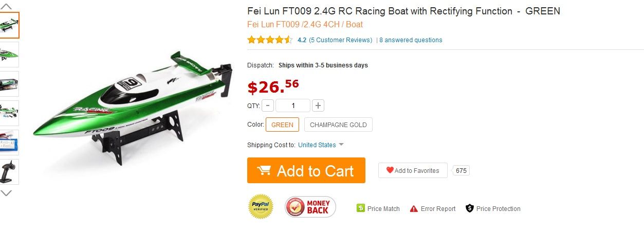Click the star rating icons
644x247 pixels.
point(270,40)
